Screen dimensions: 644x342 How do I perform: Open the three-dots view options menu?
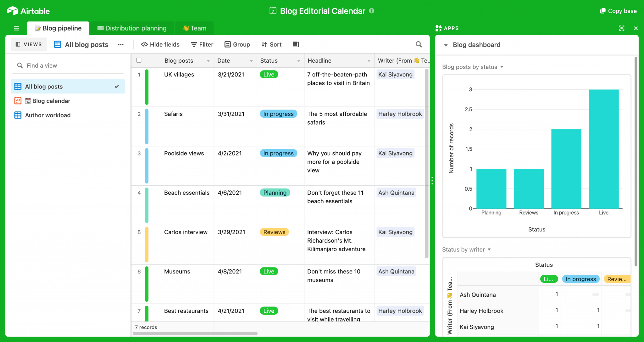tap(121, 45)
